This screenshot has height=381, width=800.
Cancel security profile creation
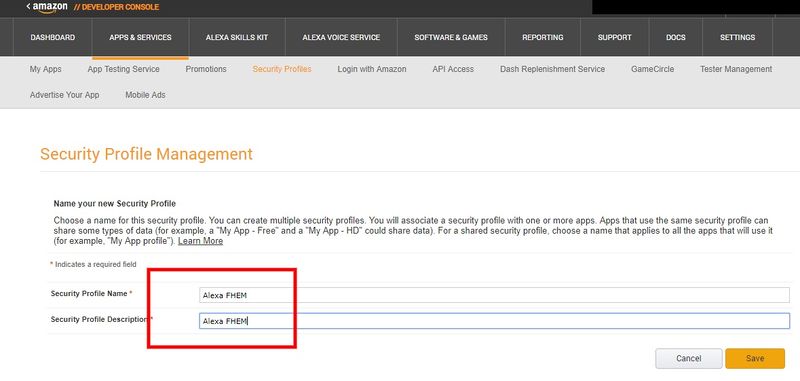point(688,359)
